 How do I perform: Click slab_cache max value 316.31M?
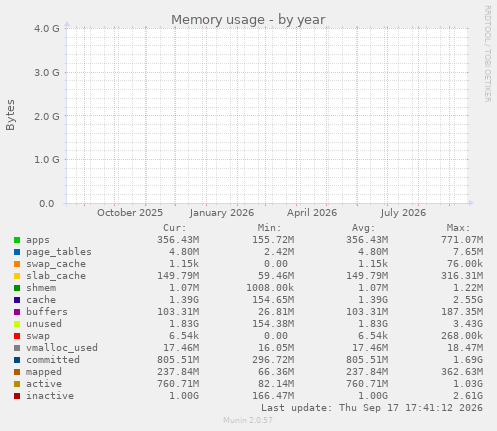pos(462,276)
